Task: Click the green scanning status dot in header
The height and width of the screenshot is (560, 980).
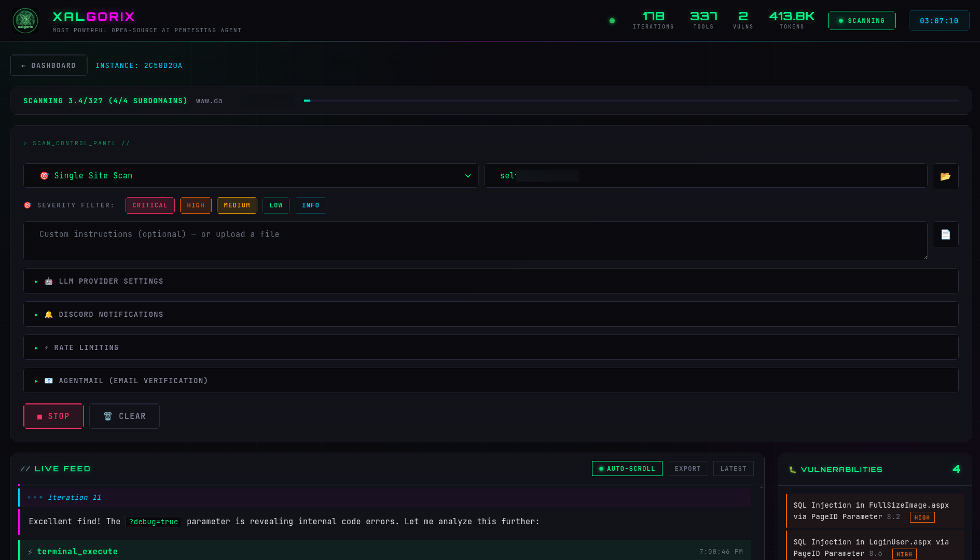Action: 612,21
